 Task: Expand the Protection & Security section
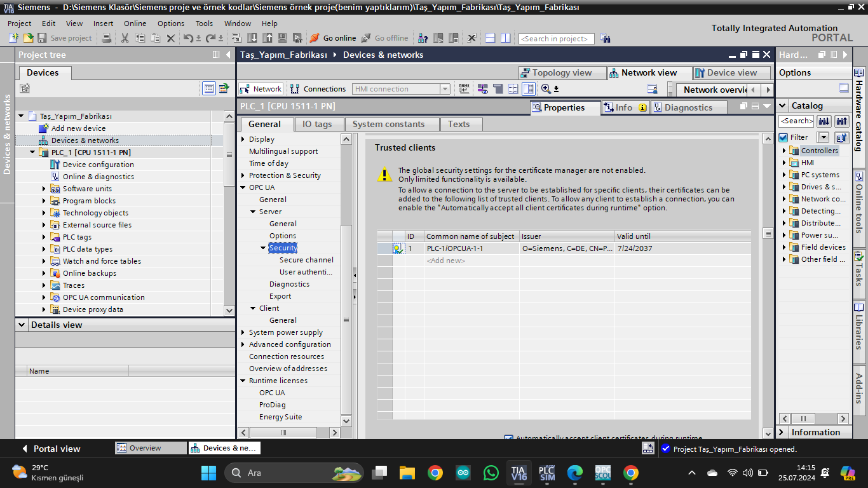(x=243, y=175)
